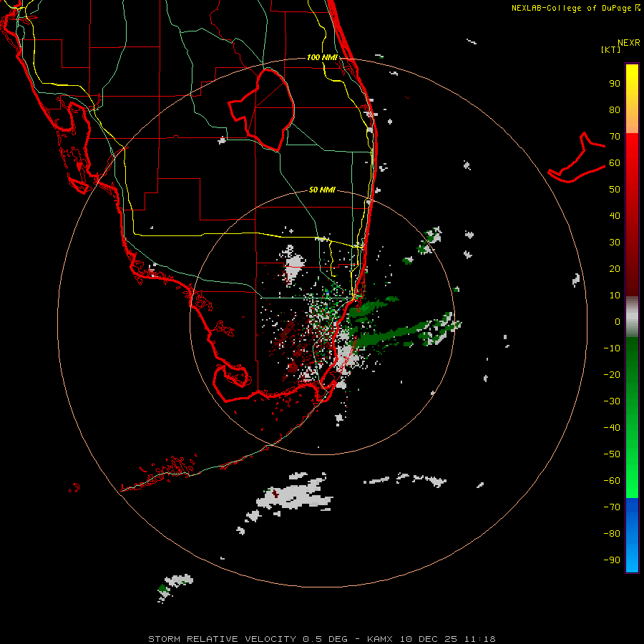
Task: Select the 80 value on the velocity scale
Action: click(615, 110)
